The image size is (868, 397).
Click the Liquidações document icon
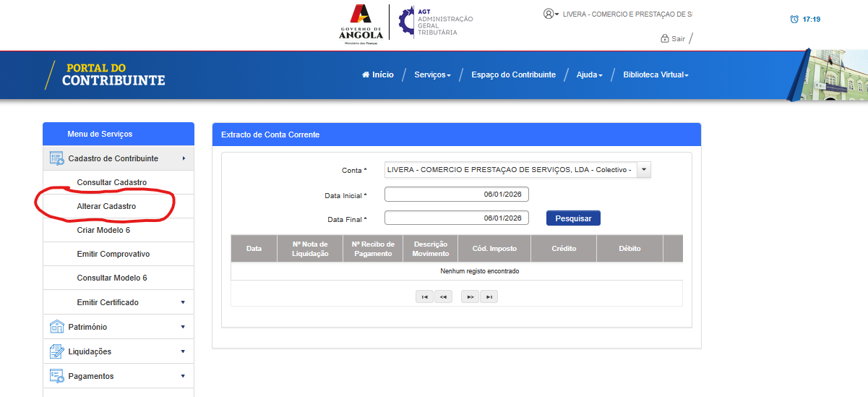pyautogui.click(x=56, y=351)
